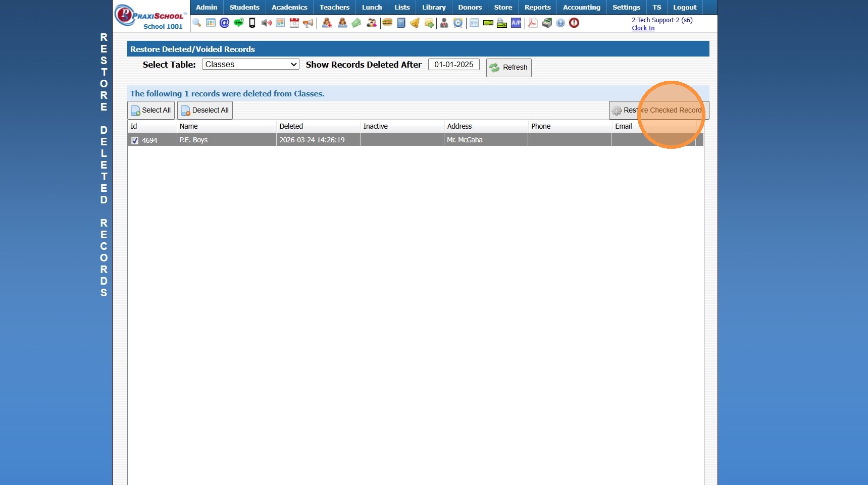The height and width of the screenshot is (485, 868).
Task: Open the calendar layout icon with orange header
Action: (280, 23)
